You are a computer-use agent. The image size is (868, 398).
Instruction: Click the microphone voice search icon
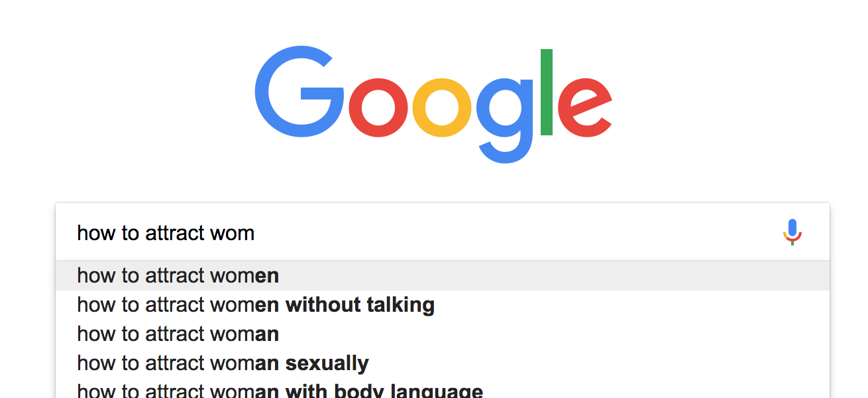pyautogui.click(x=792, y=232)
